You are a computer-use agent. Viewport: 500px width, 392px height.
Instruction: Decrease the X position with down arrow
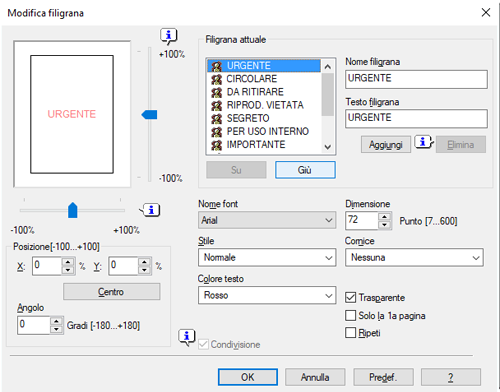point(68,270)
